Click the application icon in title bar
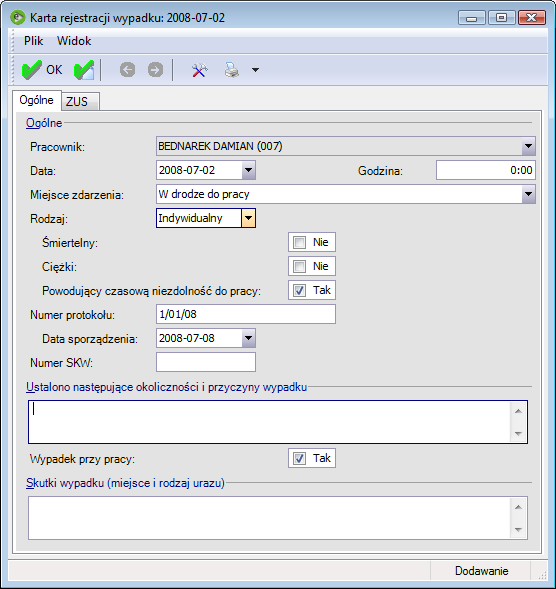 pos(17,18)
